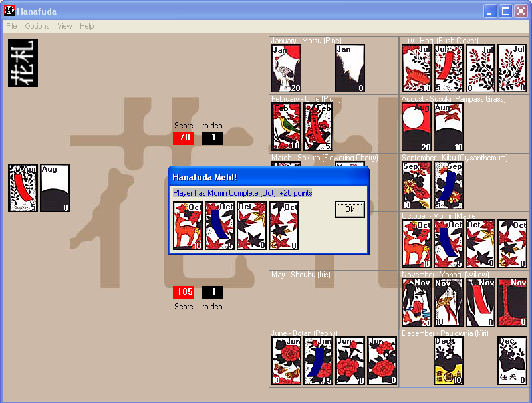Select the August plain card in hand
532x403 pixels.
(55, 188)
